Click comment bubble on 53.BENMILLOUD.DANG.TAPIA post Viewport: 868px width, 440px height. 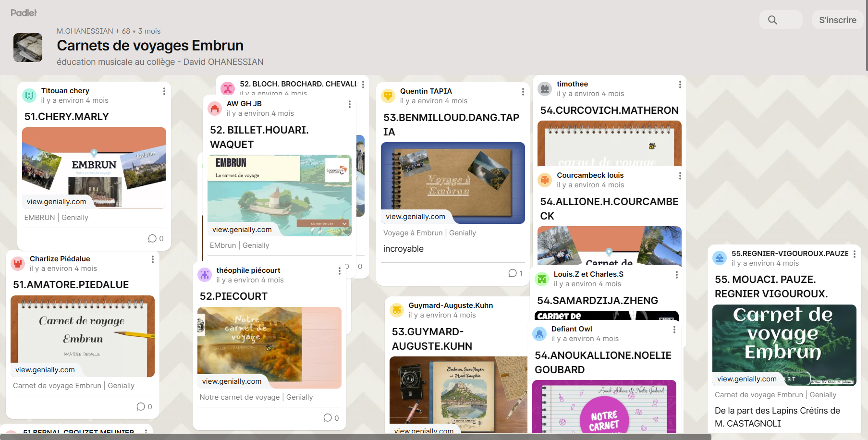(x=513, y=273)
